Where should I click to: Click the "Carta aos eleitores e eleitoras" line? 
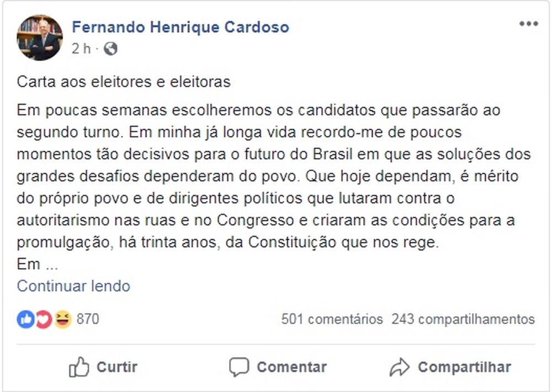[x=124, y=82]
